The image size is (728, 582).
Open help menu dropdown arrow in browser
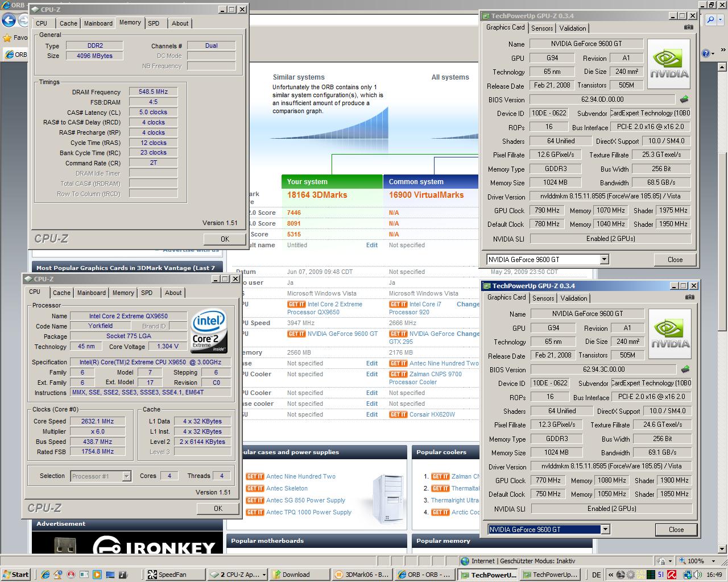pos(713,53)
